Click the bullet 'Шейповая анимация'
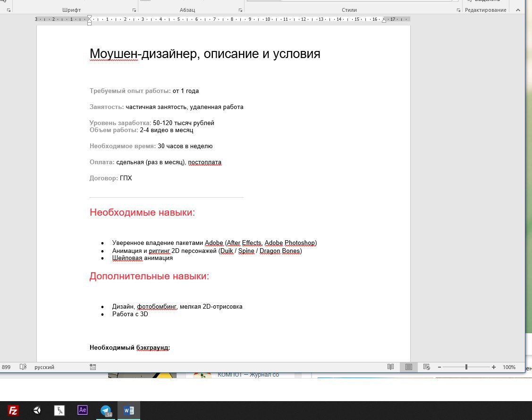532x420 pixels. 143,258
